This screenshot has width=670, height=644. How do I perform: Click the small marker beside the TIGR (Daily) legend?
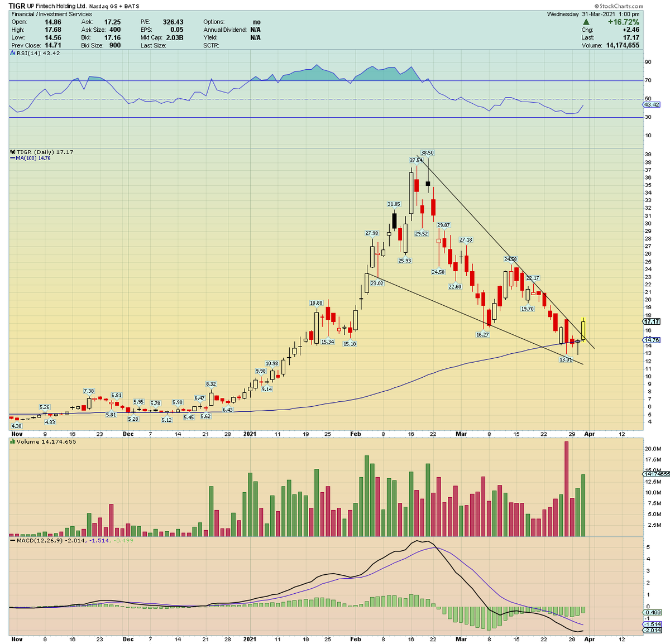tap(12, 152)
